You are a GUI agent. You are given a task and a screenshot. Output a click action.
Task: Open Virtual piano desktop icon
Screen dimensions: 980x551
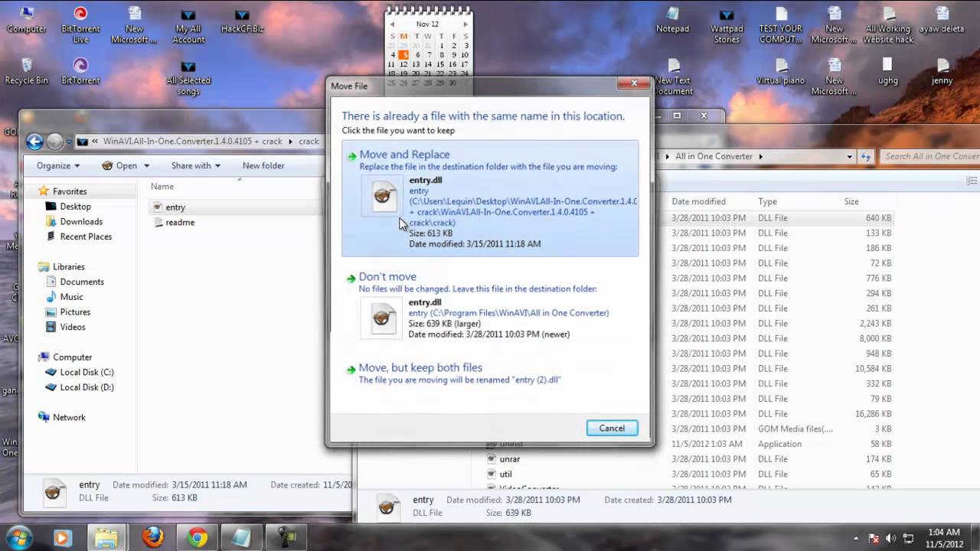click(x=781, y=71)
